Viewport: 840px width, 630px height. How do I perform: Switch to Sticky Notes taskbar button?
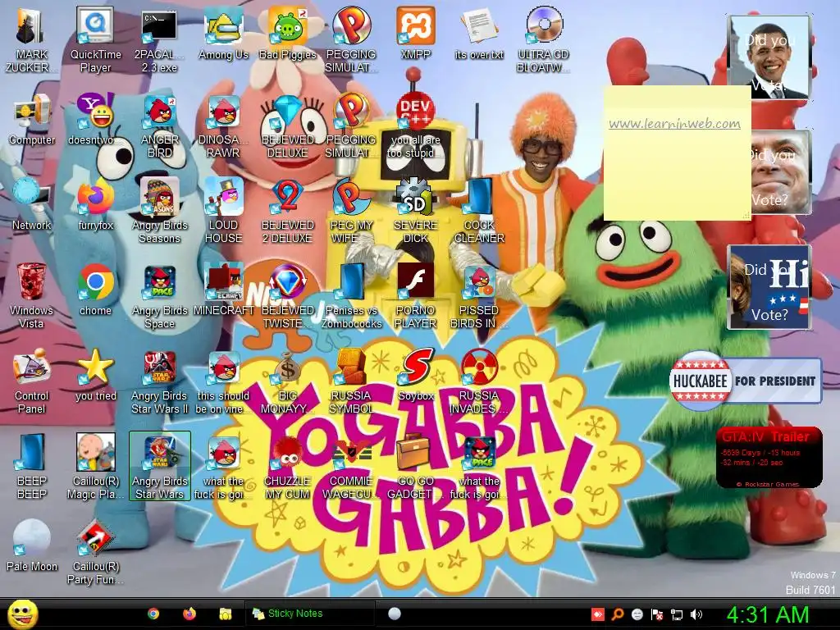(309, 614)
